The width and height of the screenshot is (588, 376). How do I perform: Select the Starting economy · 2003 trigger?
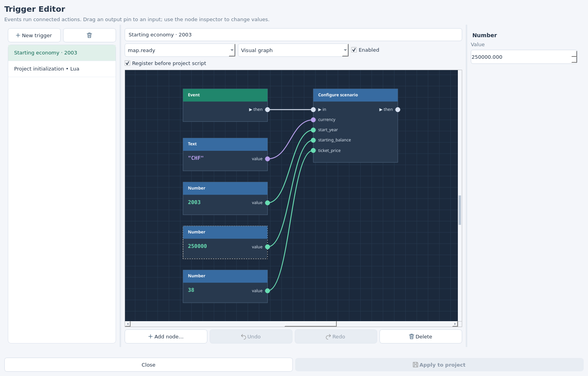(x=62, y=53)
